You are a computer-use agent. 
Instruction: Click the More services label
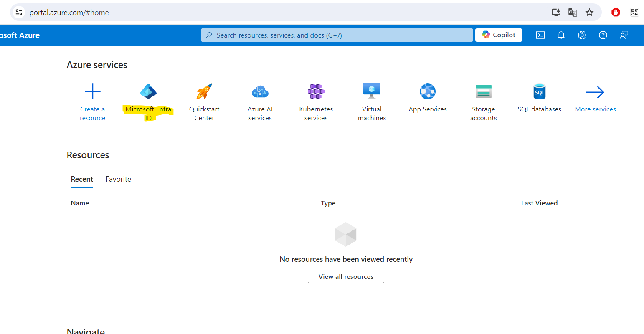(595, 109)
